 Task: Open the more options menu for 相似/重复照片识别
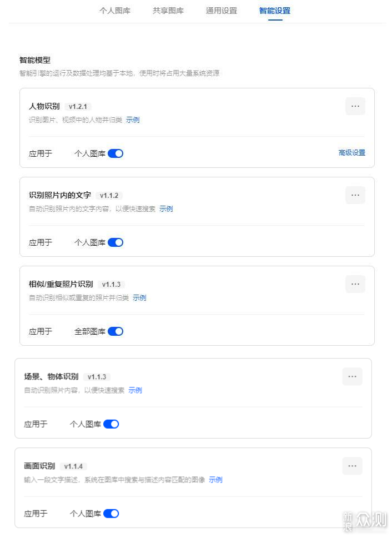point(355,284)
